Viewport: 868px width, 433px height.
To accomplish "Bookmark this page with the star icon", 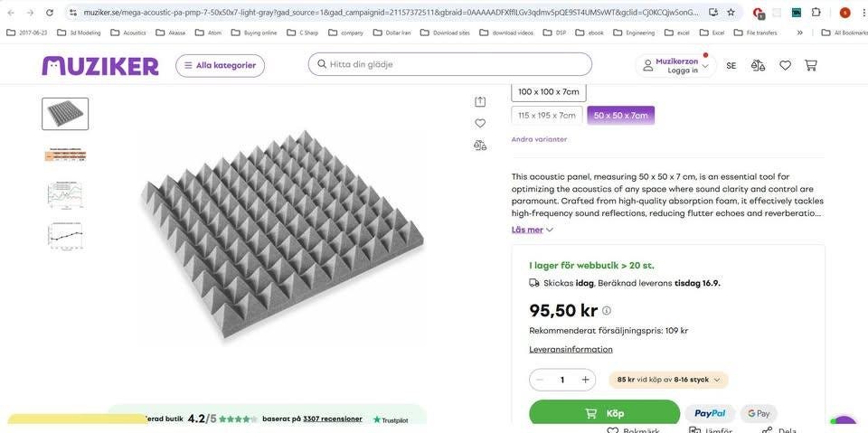I will [x=731, y=13].
